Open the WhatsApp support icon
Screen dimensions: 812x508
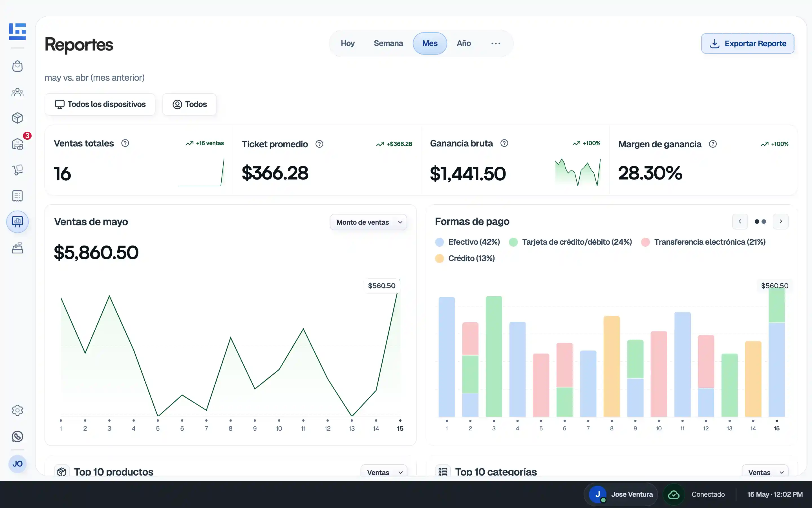point(17,436)
